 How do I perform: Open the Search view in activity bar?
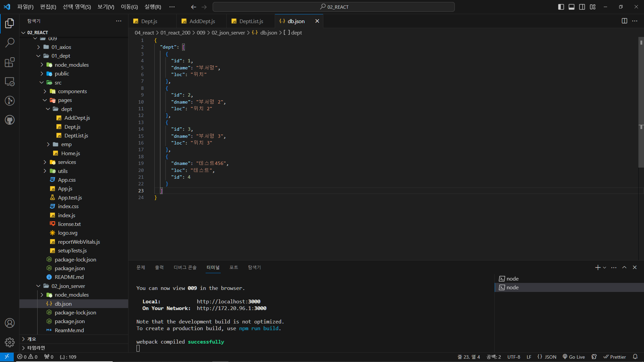coord(10,43)
